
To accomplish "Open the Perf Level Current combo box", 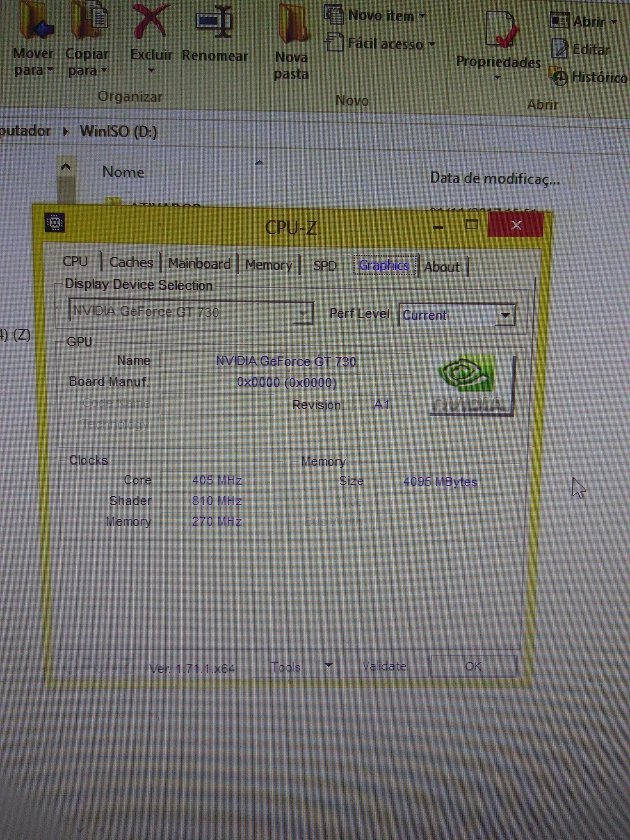I will [457, 315].
